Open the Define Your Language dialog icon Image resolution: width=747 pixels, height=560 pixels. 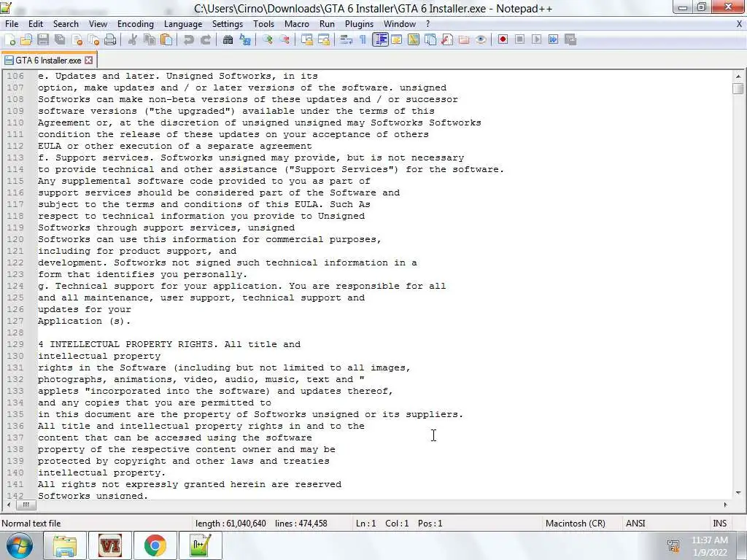[396, 40]
